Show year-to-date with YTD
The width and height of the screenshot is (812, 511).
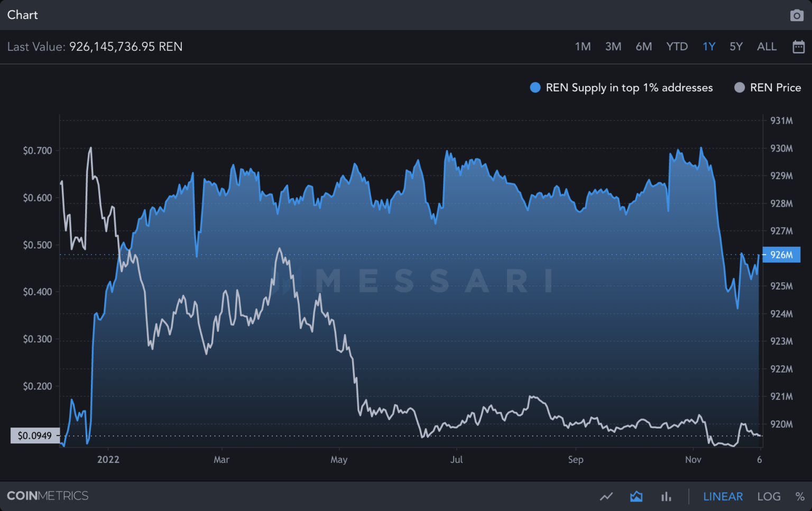coord(677,47)
